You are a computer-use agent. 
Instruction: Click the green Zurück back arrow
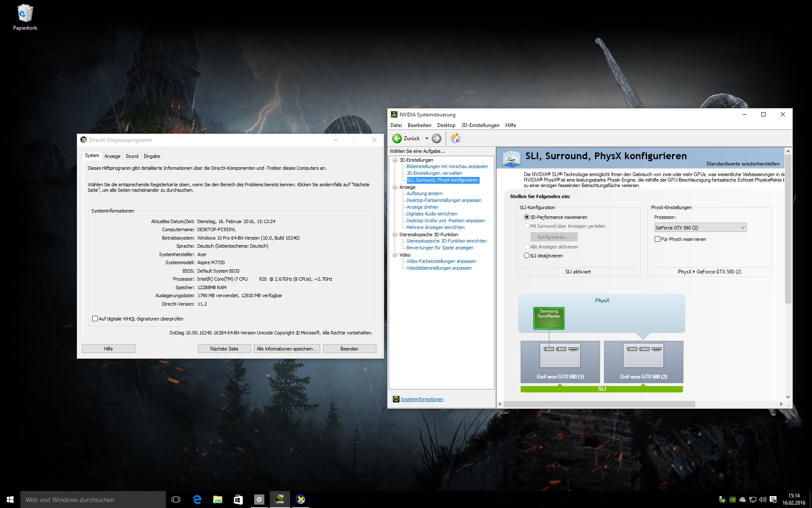[397, 138]
